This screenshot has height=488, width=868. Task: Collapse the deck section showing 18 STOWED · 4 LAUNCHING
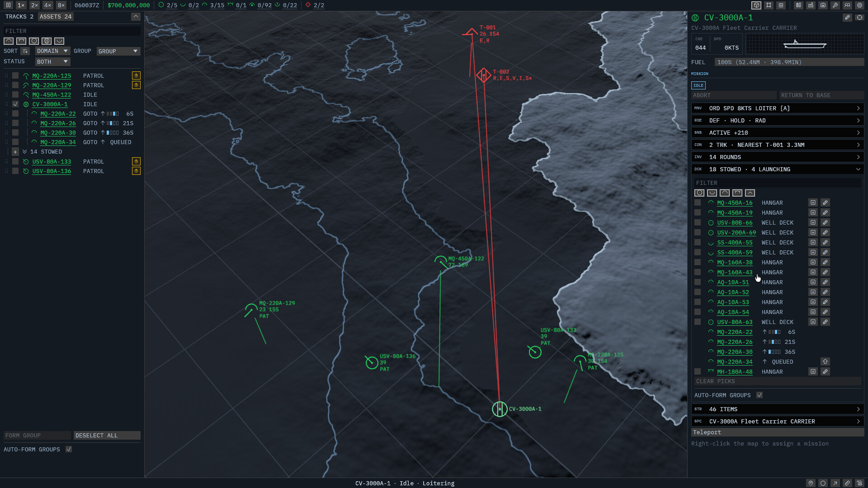tap(778, 169)
